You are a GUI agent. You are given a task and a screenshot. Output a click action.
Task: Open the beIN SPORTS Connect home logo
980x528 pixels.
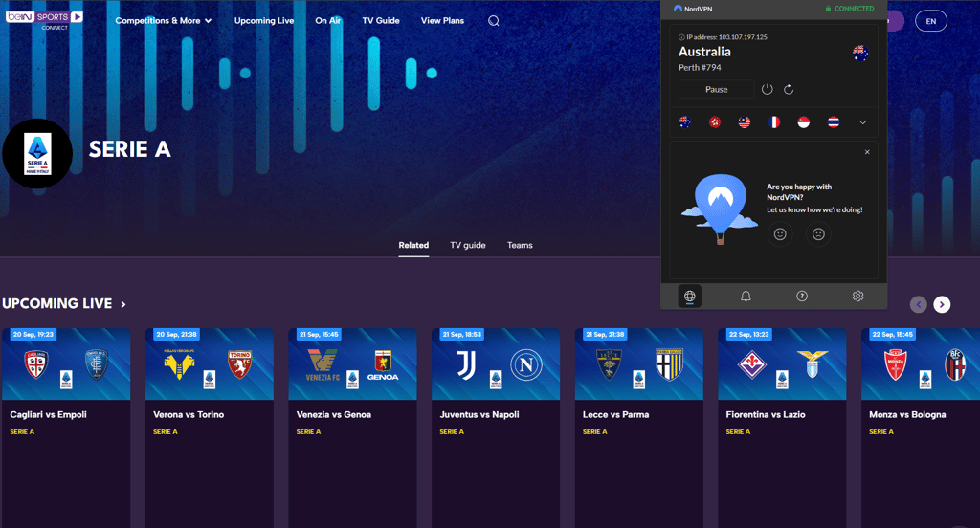point(44,19)
